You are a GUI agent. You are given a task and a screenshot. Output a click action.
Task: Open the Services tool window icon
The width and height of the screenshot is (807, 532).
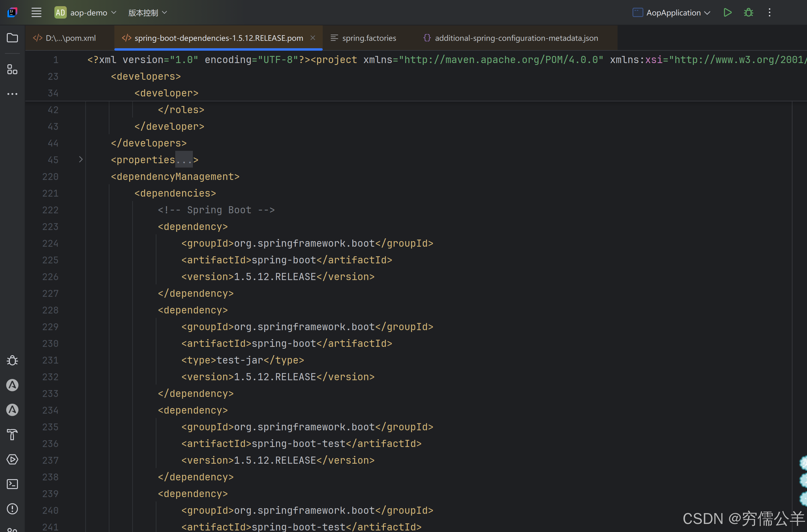pyautogui.click(x=12, y=459)
